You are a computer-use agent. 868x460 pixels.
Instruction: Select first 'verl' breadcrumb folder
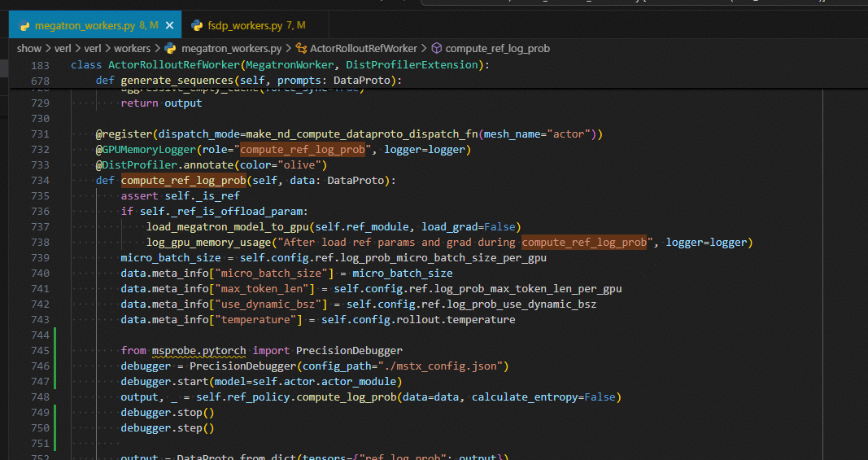[62, 48]
